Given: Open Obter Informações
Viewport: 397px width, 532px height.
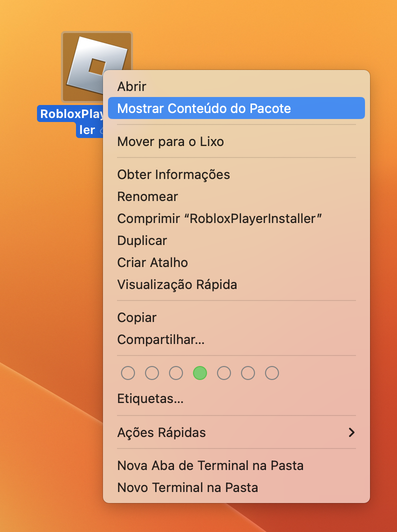Looking at the screenshot, I should click(x=236, y=174).
